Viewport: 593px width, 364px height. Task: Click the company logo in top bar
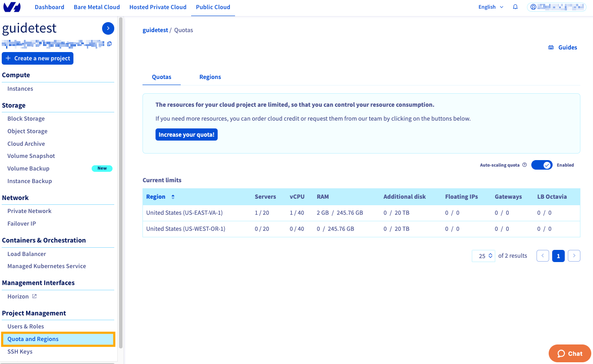tap(11, 7)
